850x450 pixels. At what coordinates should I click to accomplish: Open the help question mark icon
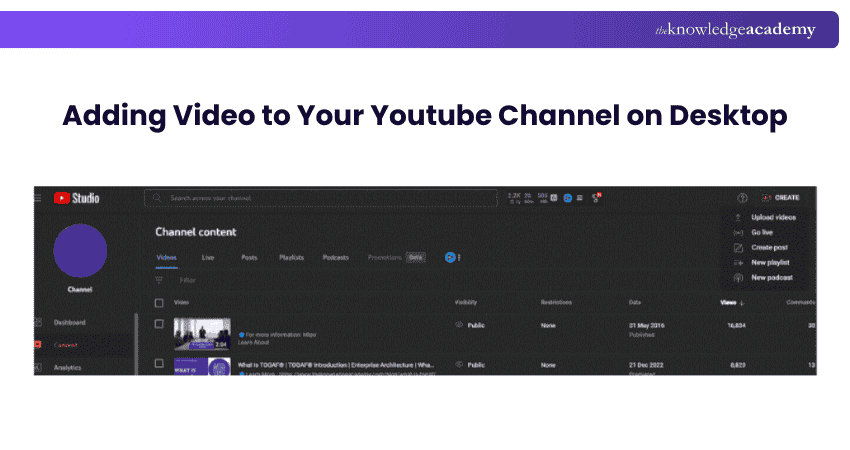[x=742, y=198]
